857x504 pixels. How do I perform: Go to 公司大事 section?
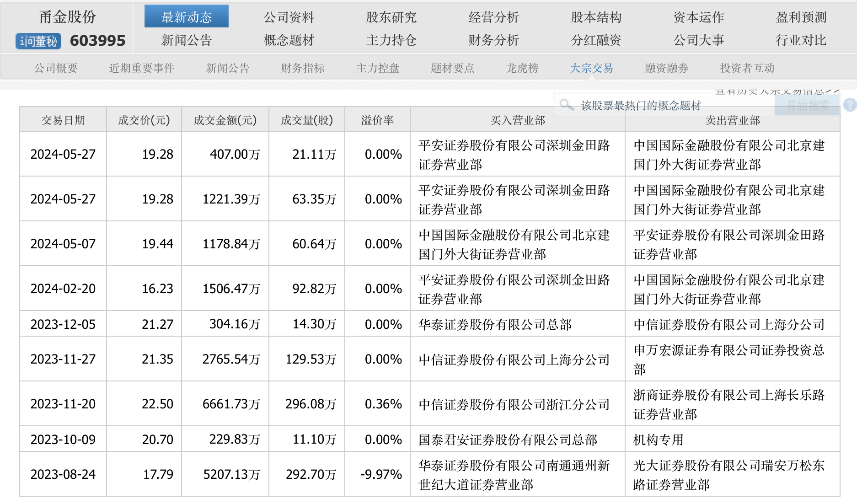699,40
